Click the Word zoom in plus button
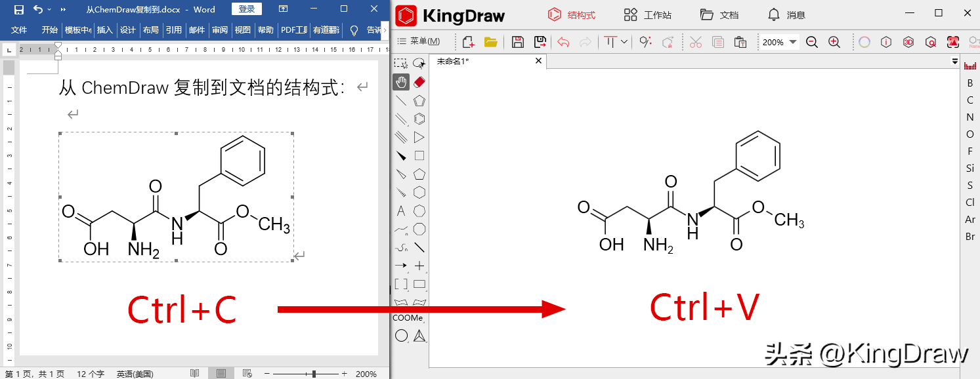980x379 pixels. 344,374
